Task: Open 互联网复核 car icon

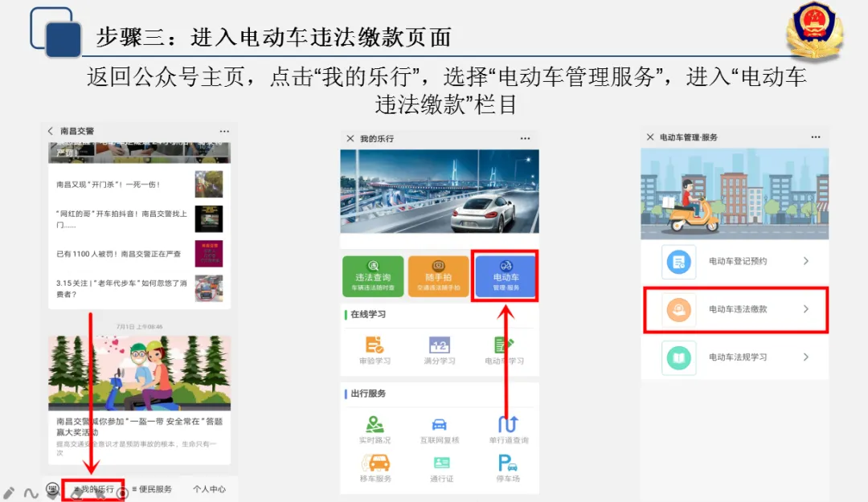Action: (x=439, y=425)
